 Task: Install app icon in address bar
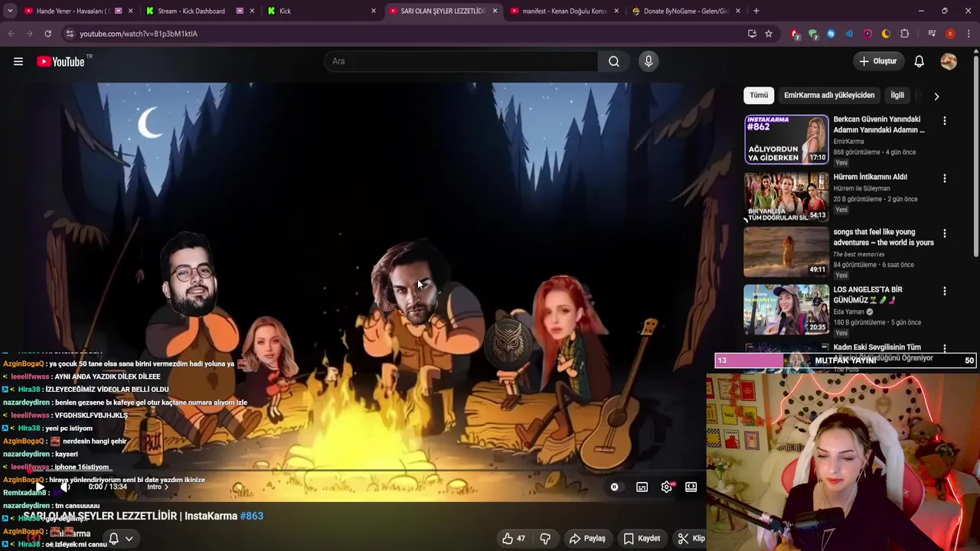click(752, 34)
